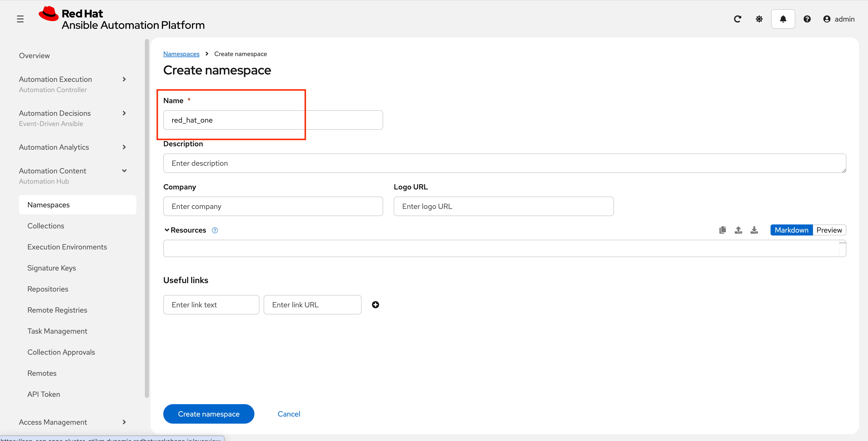Click the Create namespace button
Image resolution: width=868 pixels, height=441 pixels.
[x=209, y=414]
